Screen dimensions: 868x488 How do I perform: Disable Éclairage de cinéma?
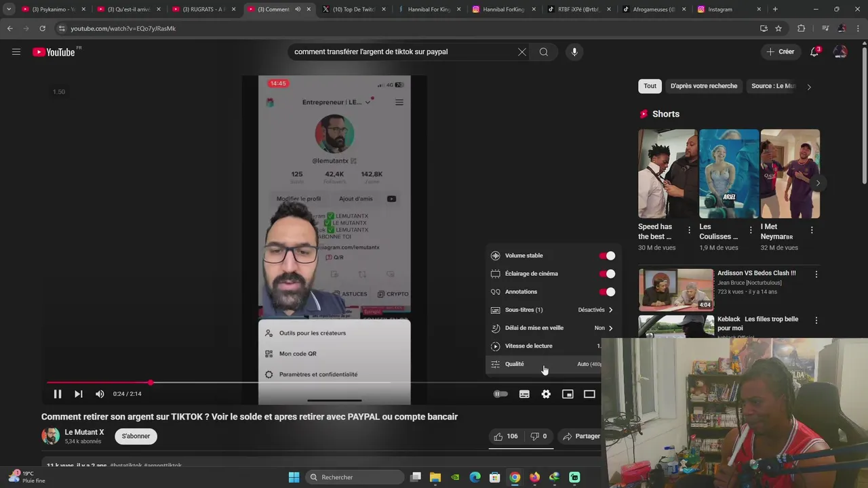coord(608,274)
